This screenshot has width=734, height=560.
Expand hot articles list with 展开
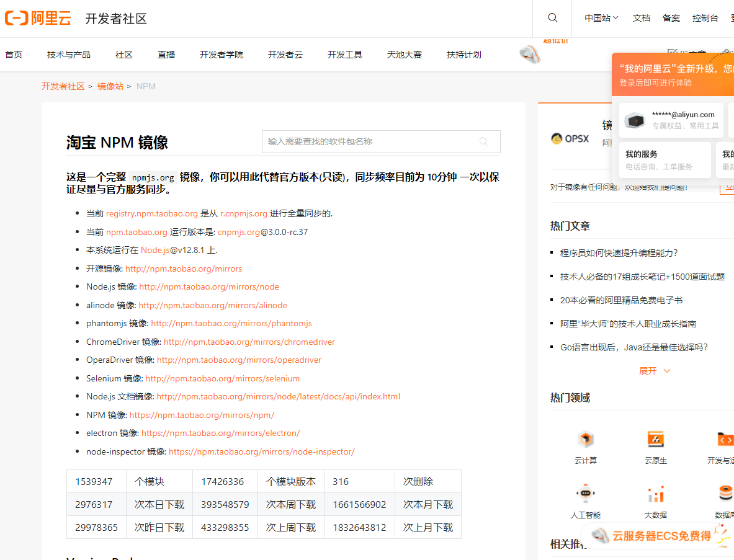click(x=655, y=370)
